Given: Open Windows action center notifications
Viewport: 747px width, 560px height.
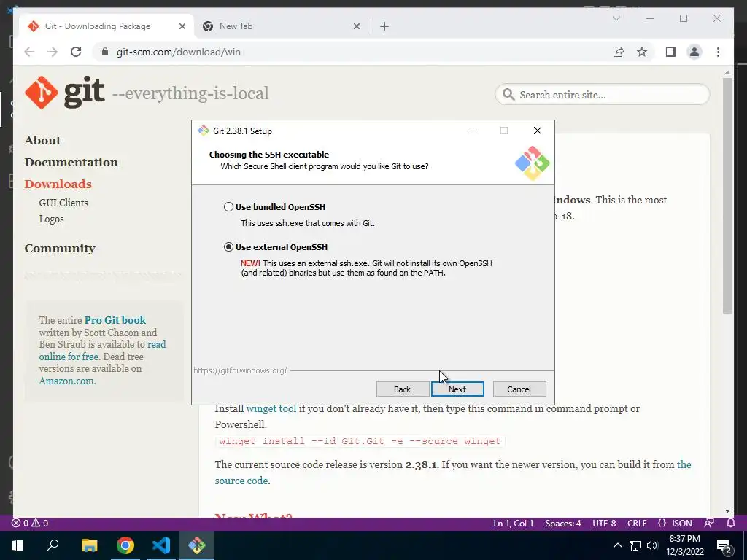Looking at the screenshot, I should pos(724,545).
